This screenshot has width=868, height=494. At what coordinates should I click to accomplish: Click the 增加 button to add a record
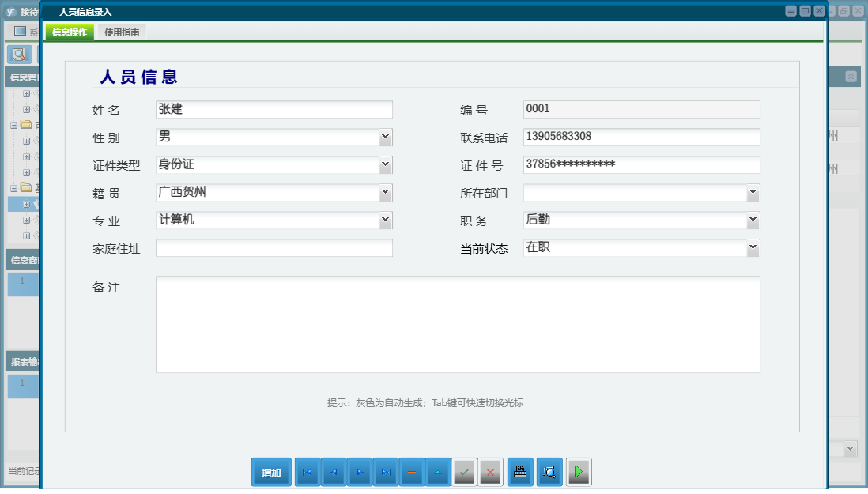(x=271, y=473)
